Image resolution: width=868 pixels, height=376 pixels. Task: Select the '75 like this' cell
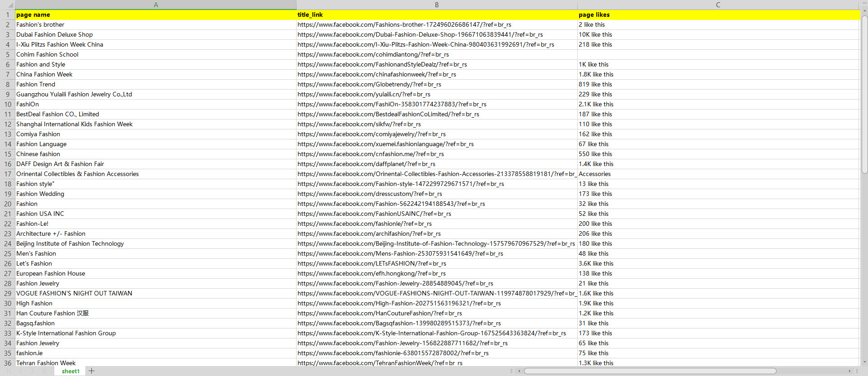tap(718, 353)
